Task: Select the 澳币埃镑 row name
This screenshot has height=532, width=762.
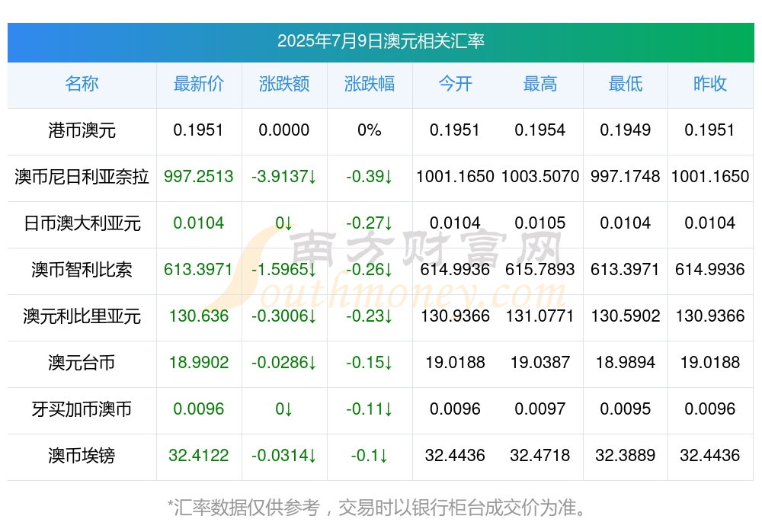Action: click(x=82, y=456)
